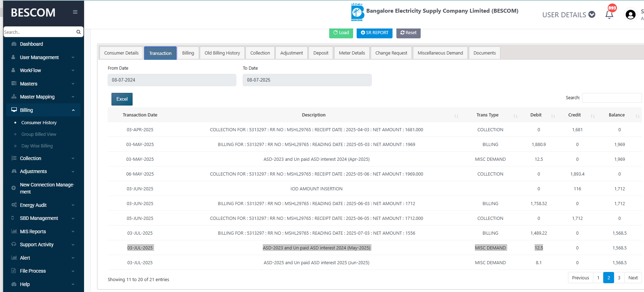Export transactions with Excel button

point(122,99)
